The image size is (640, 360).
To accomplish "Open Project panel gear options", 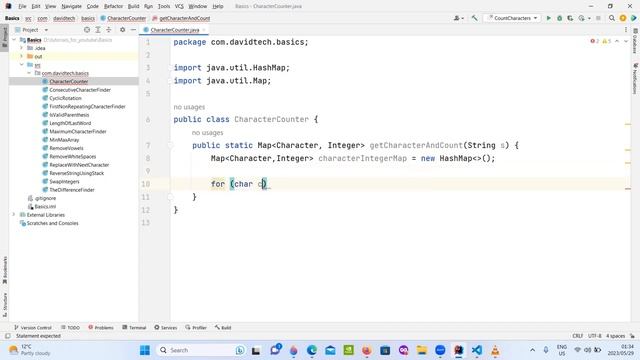I will (122, 30).
